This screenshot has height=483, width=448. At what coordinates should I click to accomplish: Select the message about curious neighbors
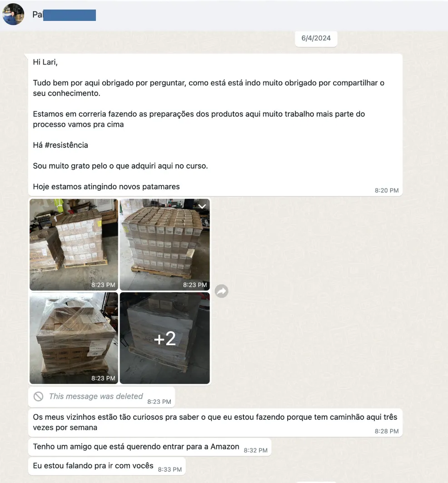pos(215,423)
